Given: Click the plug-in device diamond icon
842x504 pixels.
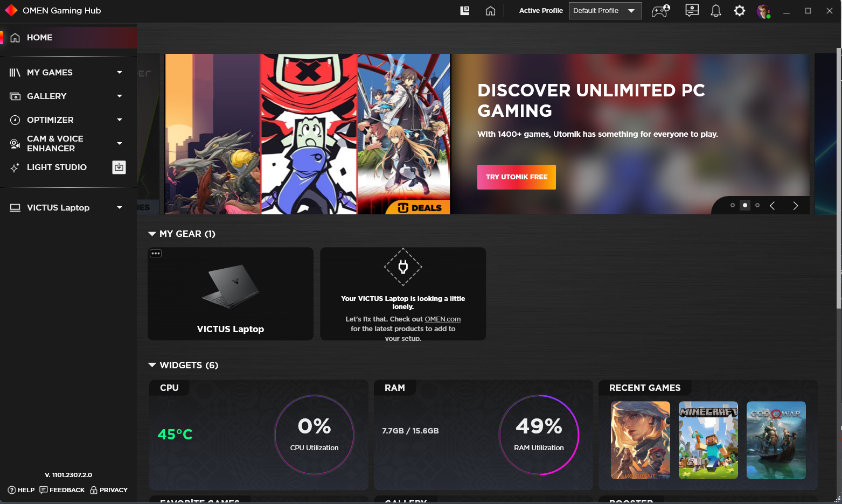Looking at the screenshot, I should 403,267.
